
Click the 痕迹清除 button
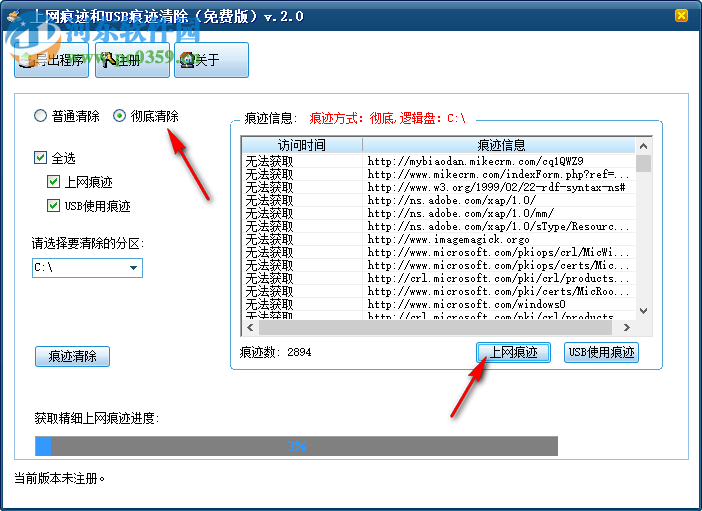click(73, 356)
